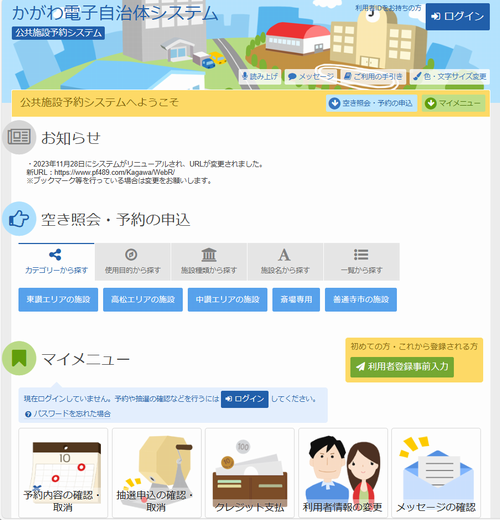The height and width of the screenshot is (520, 500).
Task: Open the メッセージ header button
Action: coord(311,77)
